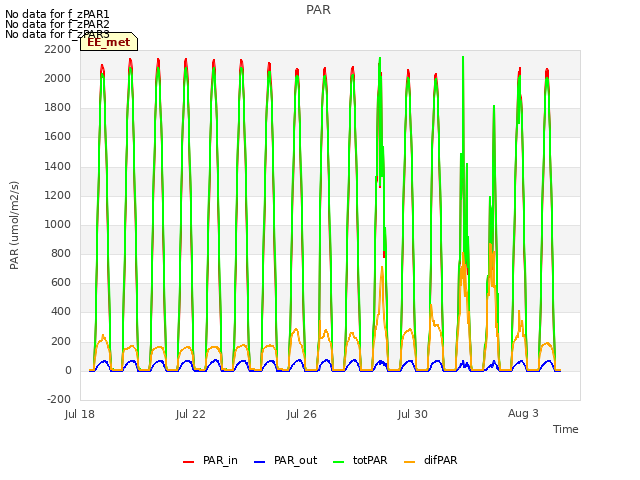
Task: Click the Jul 30 x-axis tick label
Action: coord(413,414)
